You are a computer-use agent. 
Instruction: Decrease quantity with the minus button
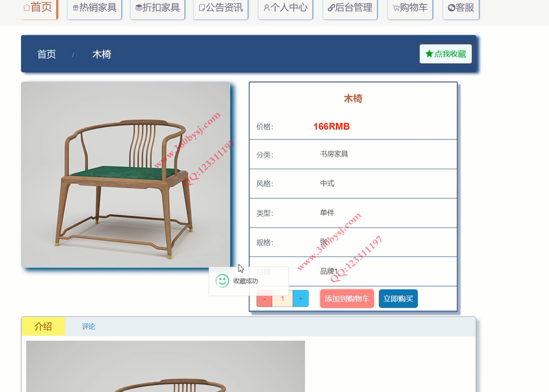pos(264,299)
